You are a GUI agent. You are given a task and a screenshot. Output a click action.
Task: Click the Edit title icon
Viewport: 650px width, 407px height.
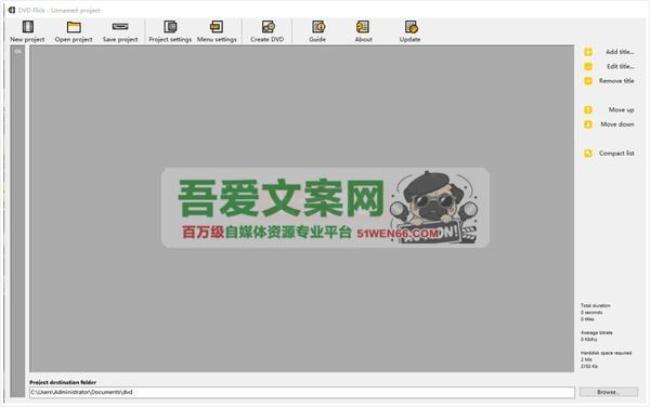pos(588,66)
